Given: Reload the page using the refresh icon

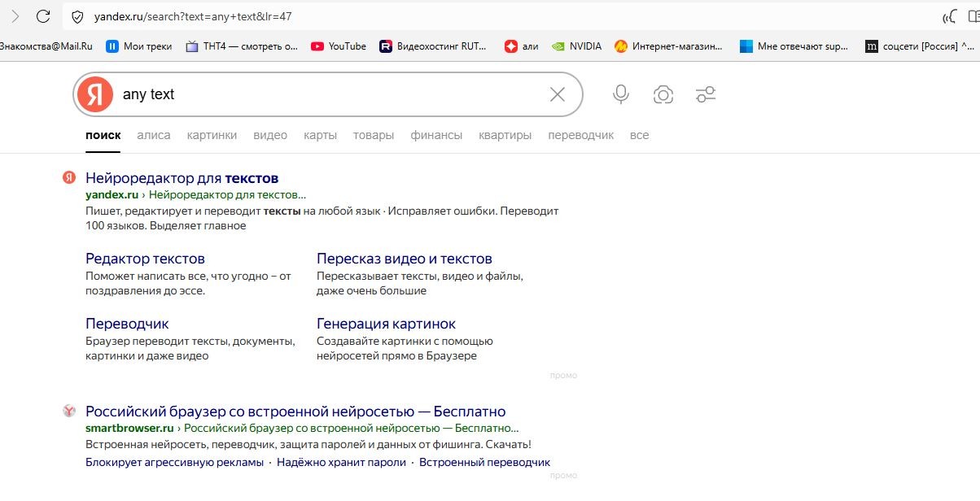Looking at the screenshot, I should click(x=44, y=16).
